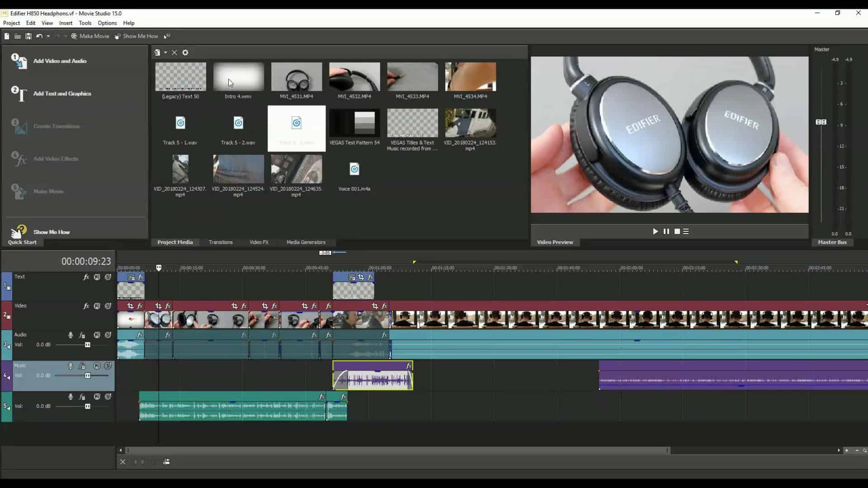Open the Tools menu

(85, 23)
